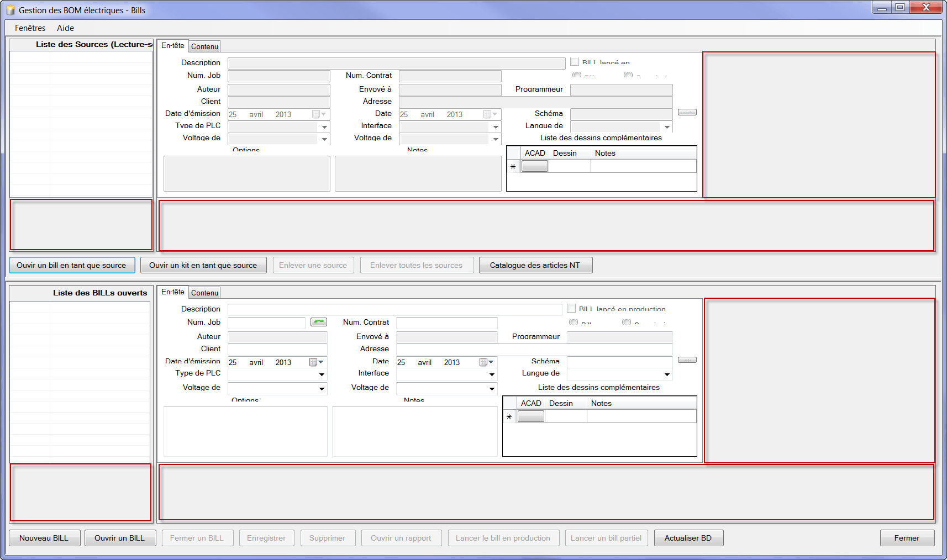Image resolution: width=947 pixels, height=560 pixels.
Task: Expand Type de PLC dropdown in open bills panel
Action: 322,374
